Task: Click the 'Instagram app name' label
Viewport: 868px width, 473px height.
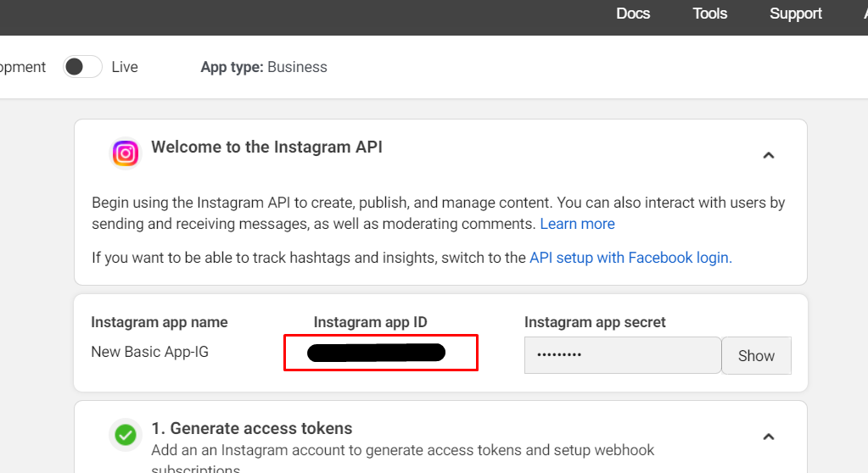Action: tap(160, 322)
